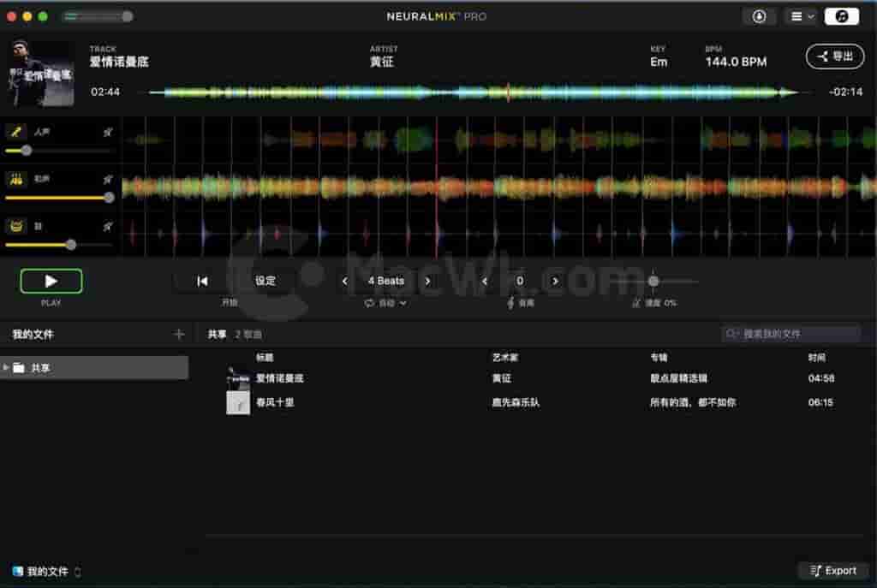The image size is (877, 588).
Task: Click the duration 04:58
Action: click(821, 378)
